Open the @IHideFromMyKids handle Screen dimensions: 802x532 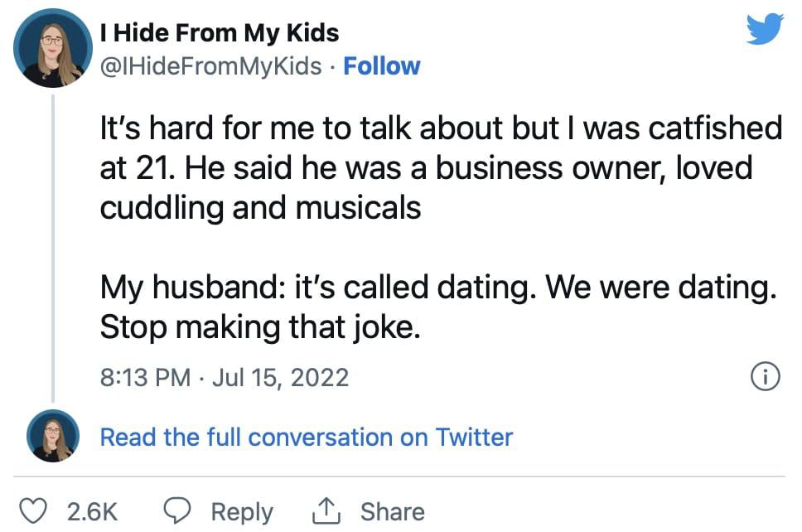pyautogui.click(x=210, y=66)
